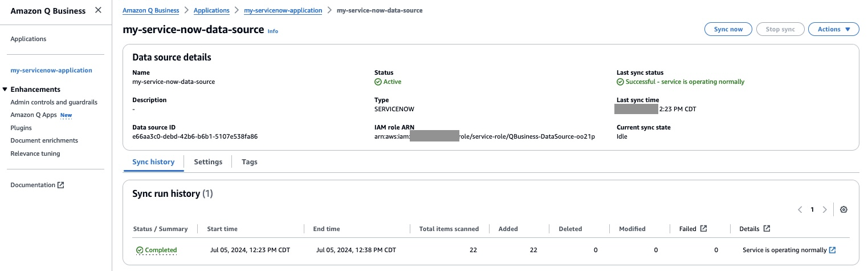
Task: Select the Sync history tab
Action: [x=153, y=162]
